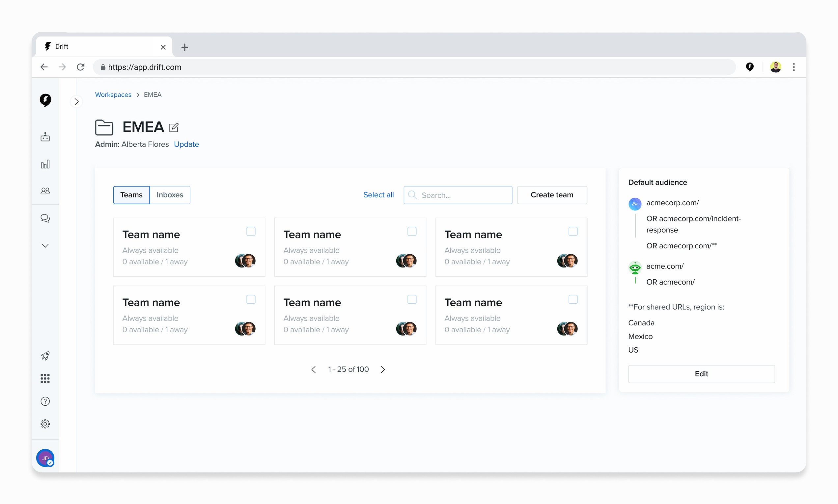Expand more sidebar items with chevron down
Viewport: 838px width, 504px height.
45,245
